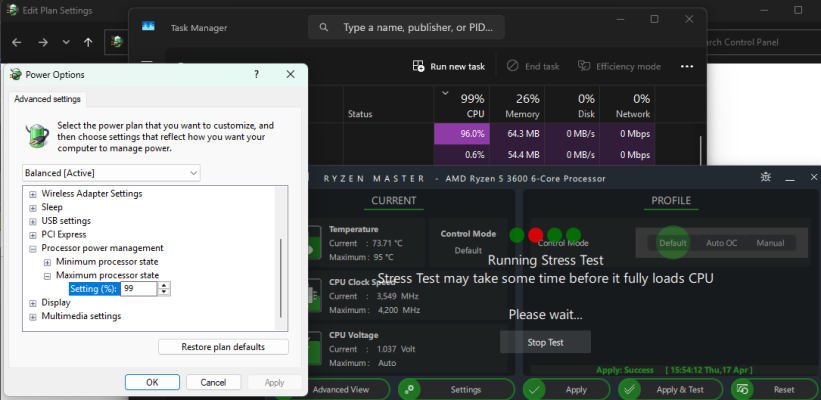This screenshot has height=400, width=821.
Task: Click the Power Options battery icon
Action: point(16,75)
